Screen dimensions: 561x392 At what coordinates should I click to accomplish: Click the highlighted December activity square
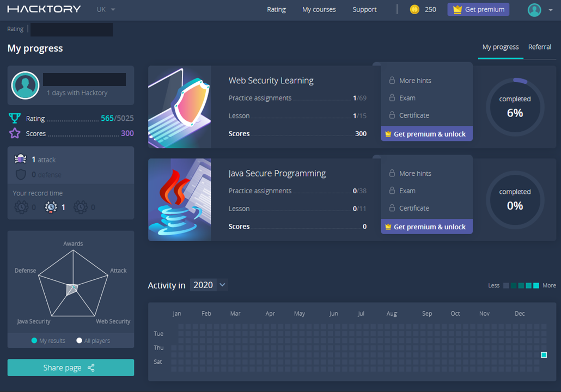(544, 355)
